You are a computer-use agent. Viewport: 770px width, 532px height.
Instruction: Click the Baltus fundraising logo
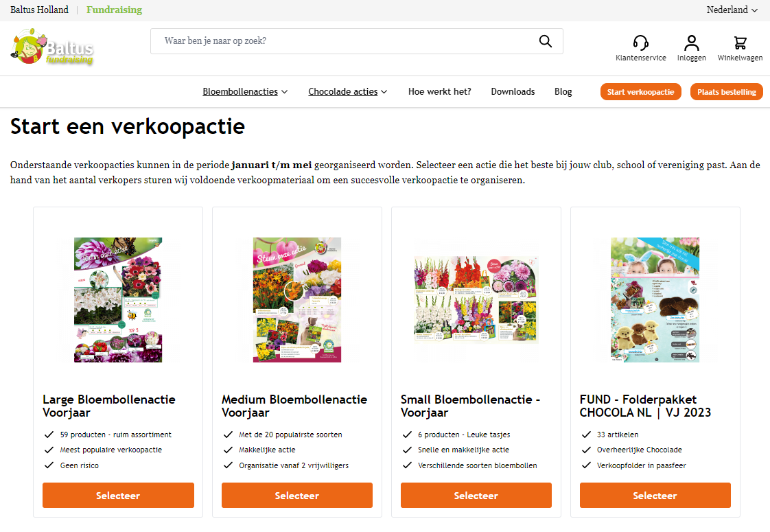tap(52, 47)
